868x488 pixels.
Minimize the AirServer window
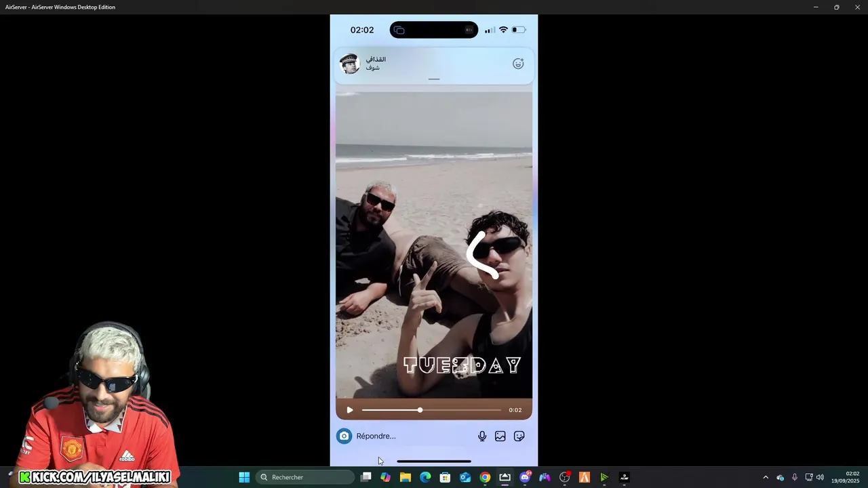tap(816, 7)
